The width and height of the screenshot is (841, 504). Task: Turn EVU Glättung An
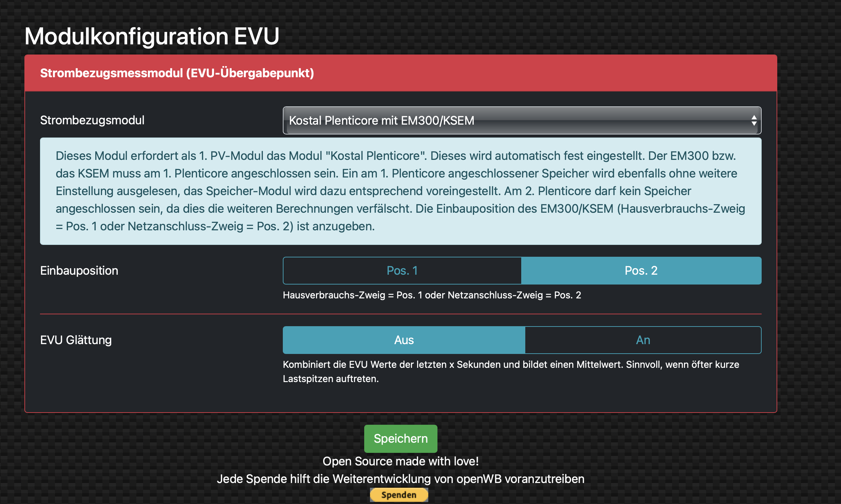pyautogui.click(x=643, y=340)
